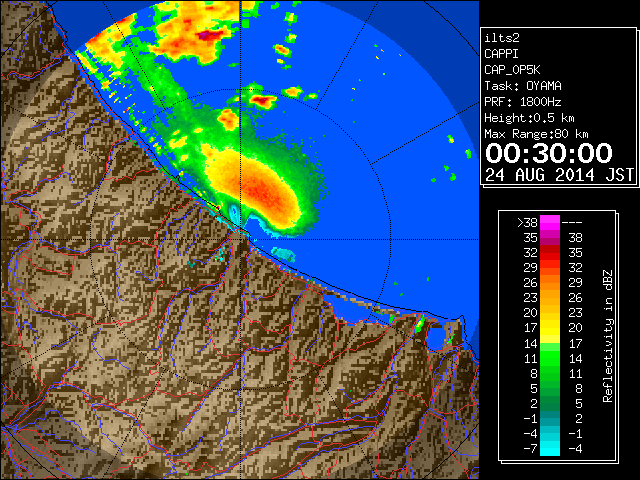Click the '---' legend label
This screenshot has height=480, width=640.
pyautogui.click(x=572, y=223)
